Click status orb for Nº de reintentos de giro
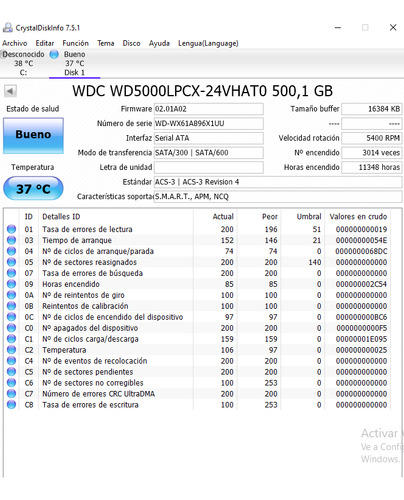 (x=11, y=295)
